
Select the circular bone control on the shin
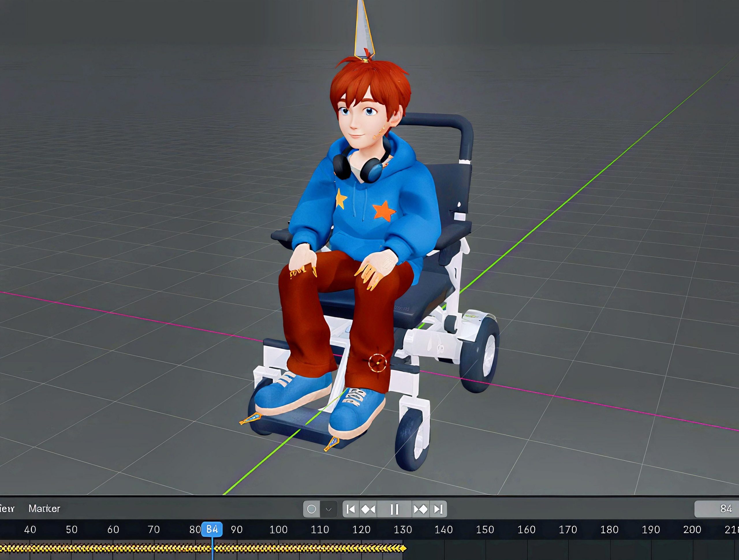click(378, 363)
